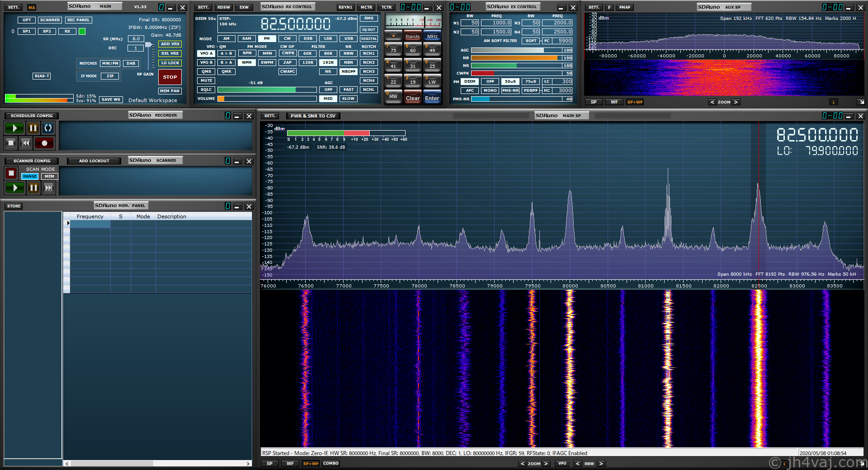Start scanning with Scanner play button
Viewport: 868px width, 470px height.
click(14, 188)
